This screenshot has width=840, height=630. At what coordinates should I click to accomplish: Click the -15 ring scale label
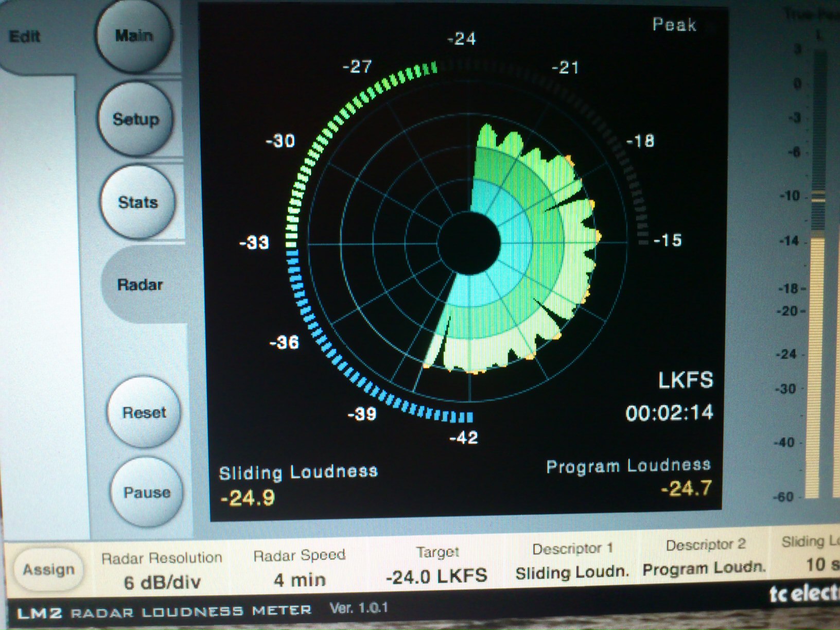667,240
